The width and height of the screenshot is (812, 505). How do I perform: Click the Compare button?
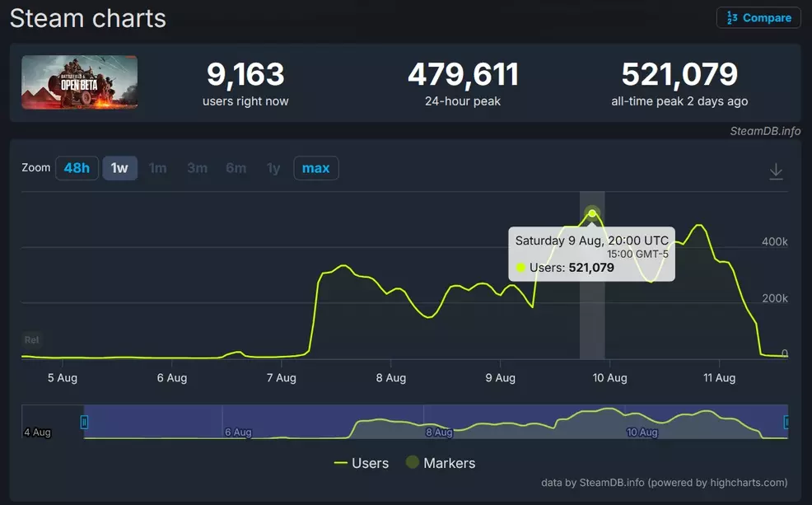tap(758, 17)
